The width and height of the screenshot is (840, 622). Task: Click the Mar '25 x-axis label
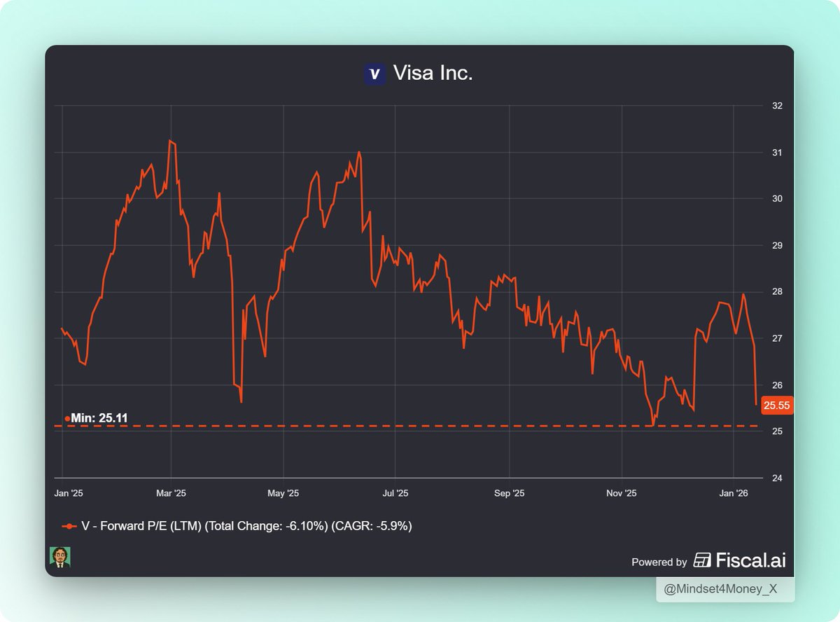click(x=171, y=494)
